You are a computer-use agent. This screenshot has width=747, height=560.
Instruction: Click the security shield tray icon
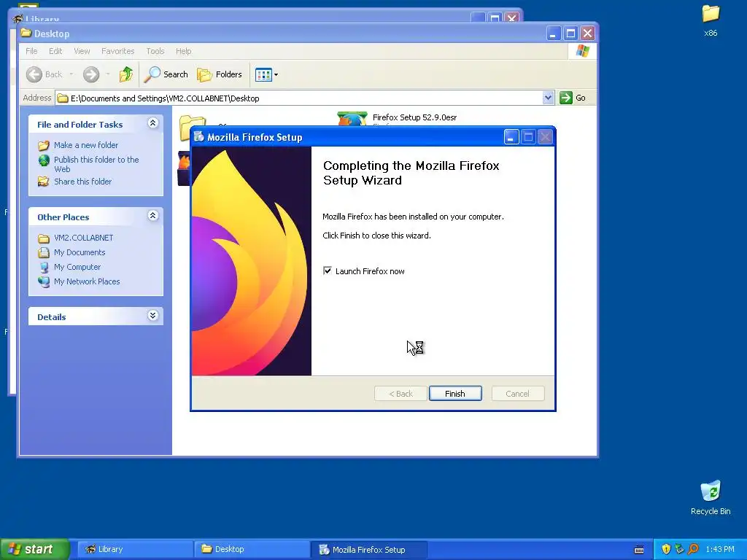coord(666,549)
